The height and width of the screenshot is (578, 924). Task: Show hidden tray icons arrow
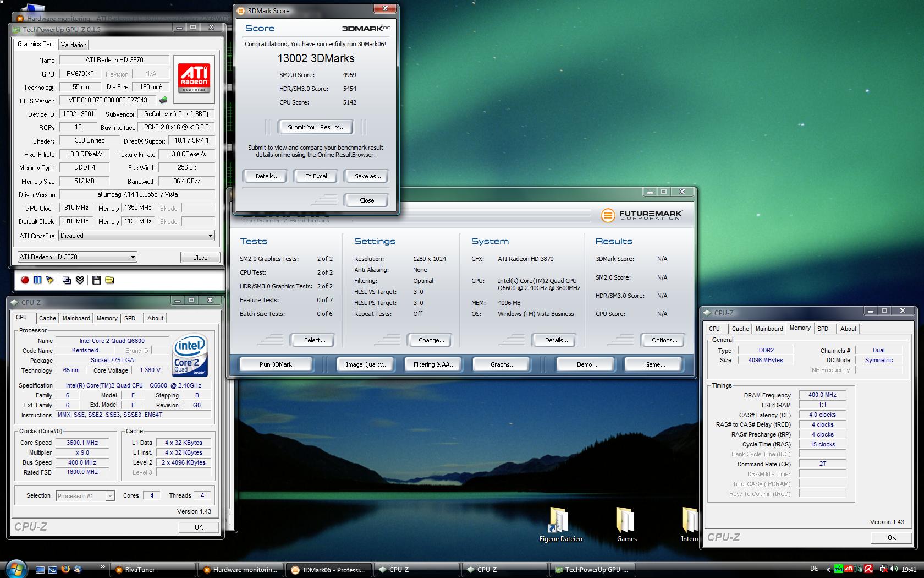coord(829,570)
